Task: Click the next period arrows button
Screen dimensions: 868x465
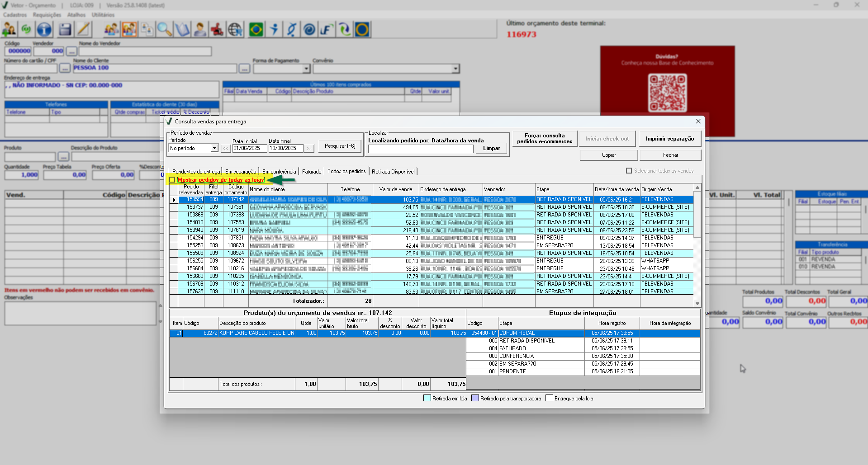Action: pos(309,148)
